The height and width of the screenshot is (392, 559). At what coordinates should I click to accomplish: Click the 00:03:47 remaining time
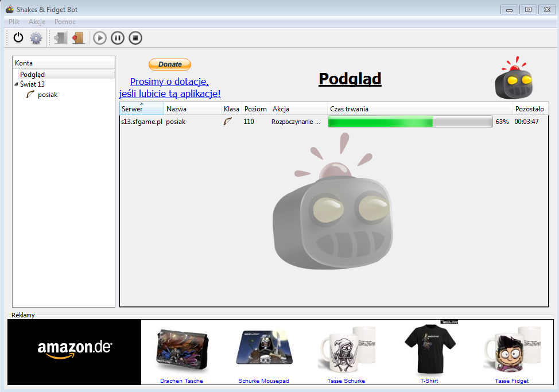[x=526, y=122]
